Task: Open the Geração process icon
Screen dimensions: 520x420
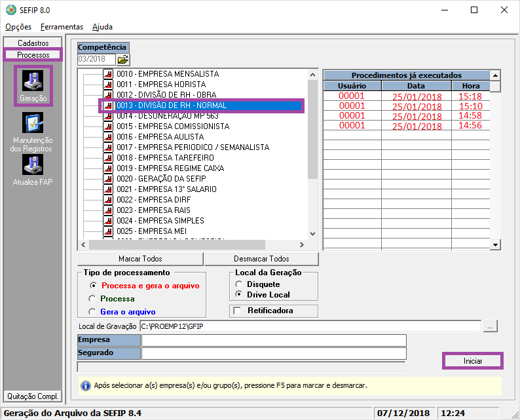Action: [33, 81]
